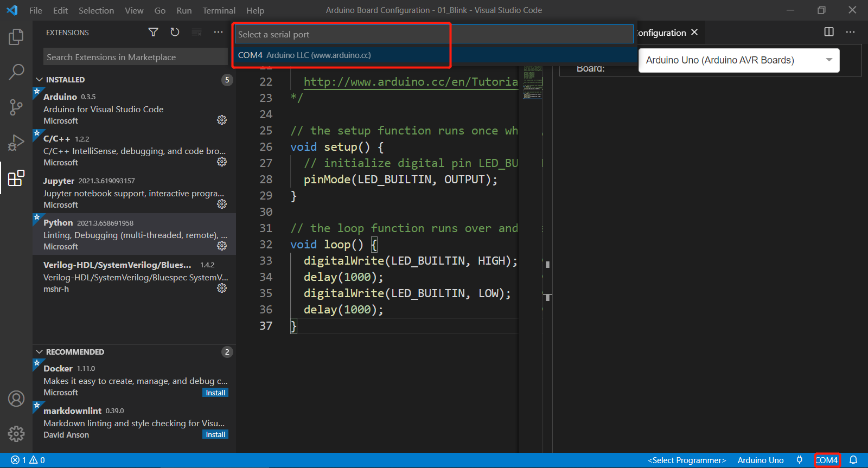Click the digitalWrite(LED_BUILTIN, LOW) line
868x468 pixels.
(407, 293)
